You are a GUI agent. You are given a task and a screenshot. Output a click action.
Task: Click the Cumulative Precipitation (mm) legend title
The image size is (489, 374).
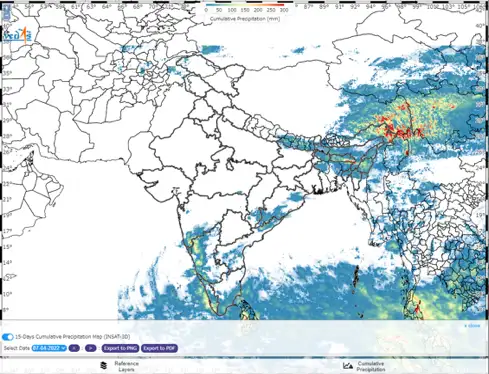(245, 19)
